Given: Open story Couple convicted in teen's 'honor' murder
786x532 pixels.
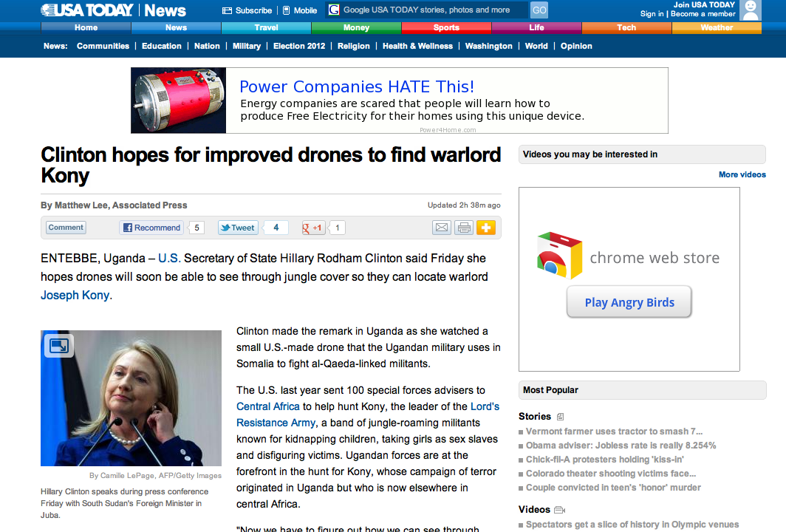Looking at the screenshot, I should click(x=613, y=488).
